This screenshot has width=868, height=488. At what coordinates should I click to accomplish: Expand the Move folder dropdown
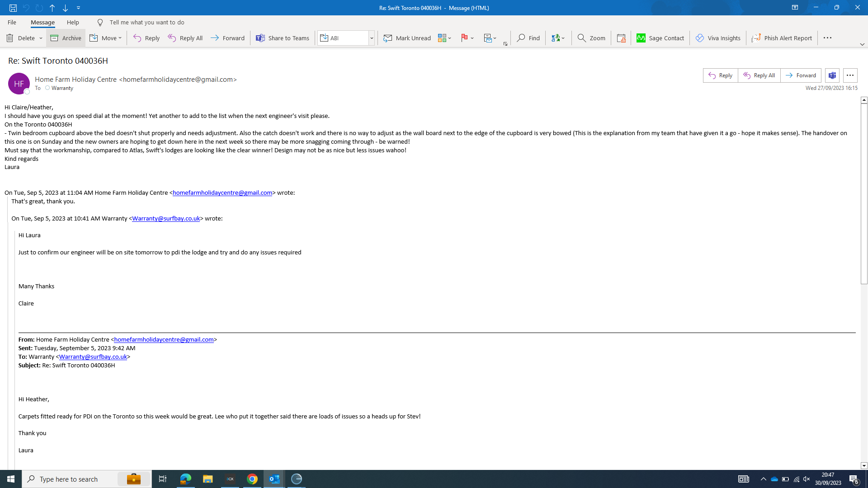click(x=120, y=38)
